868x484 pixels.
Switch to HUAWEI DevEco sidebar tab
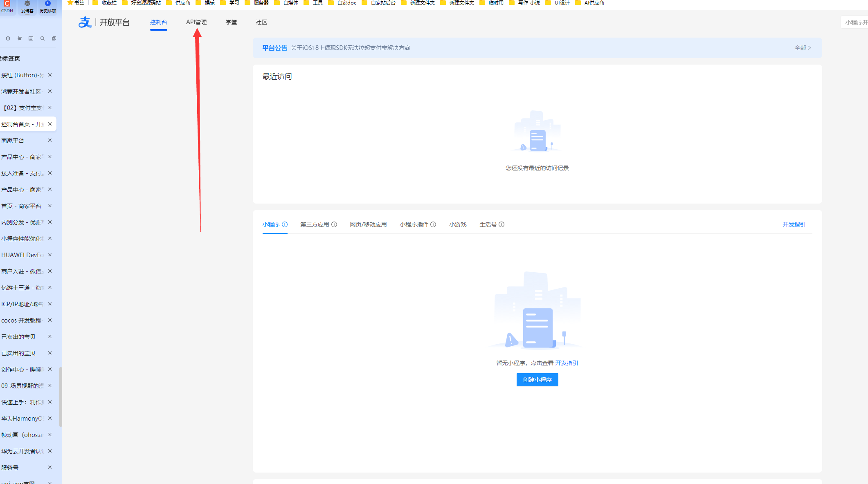tap(22, 255)
